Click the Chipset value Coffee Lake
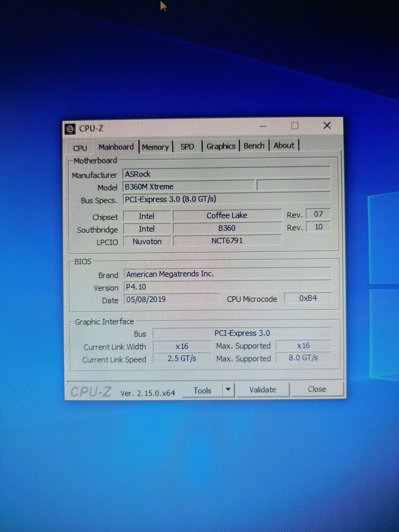 [227, 215]
